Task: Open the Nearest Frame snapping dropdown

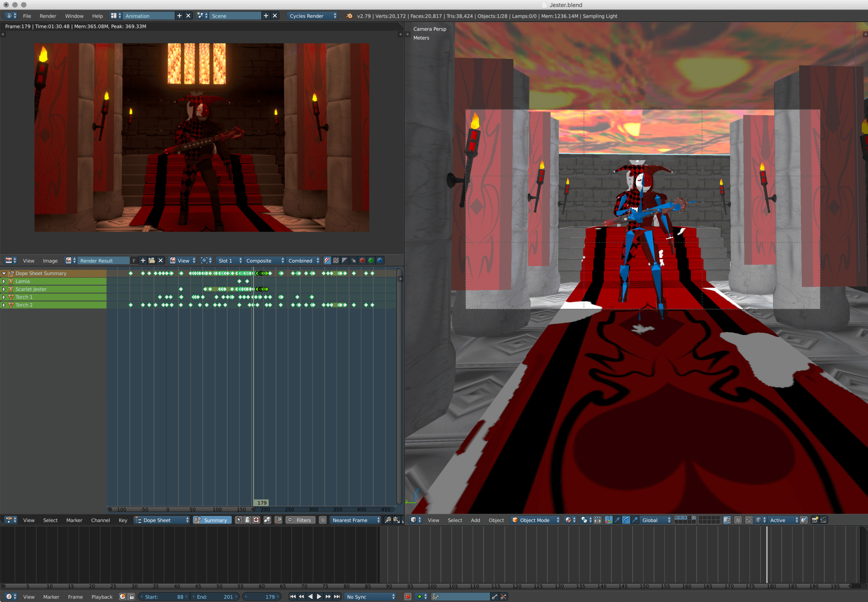Action: click(356, 520)
